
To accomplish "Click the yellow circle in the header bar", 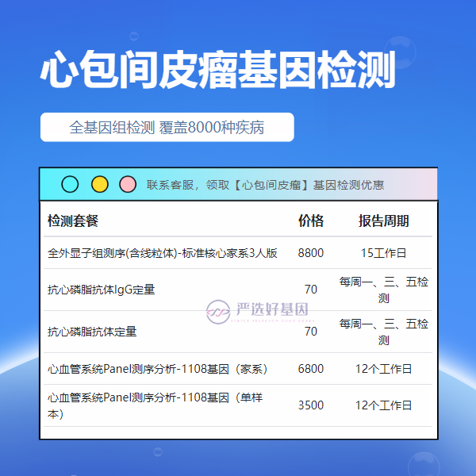I will coord(100,184).
